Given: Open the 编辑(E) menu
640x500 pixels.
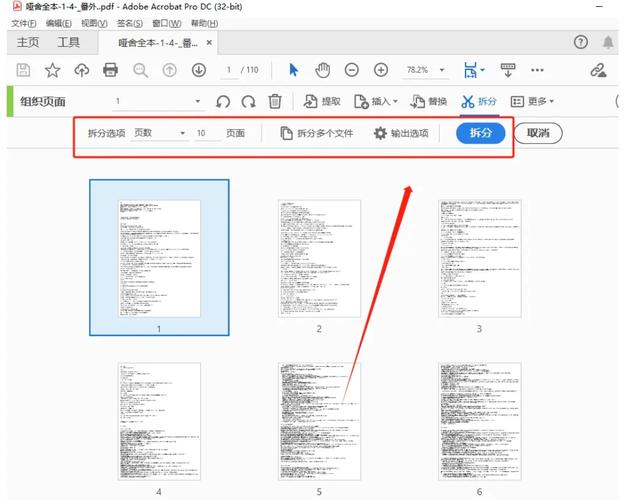Looking at the screenshot, I should [x=59, y=24].
